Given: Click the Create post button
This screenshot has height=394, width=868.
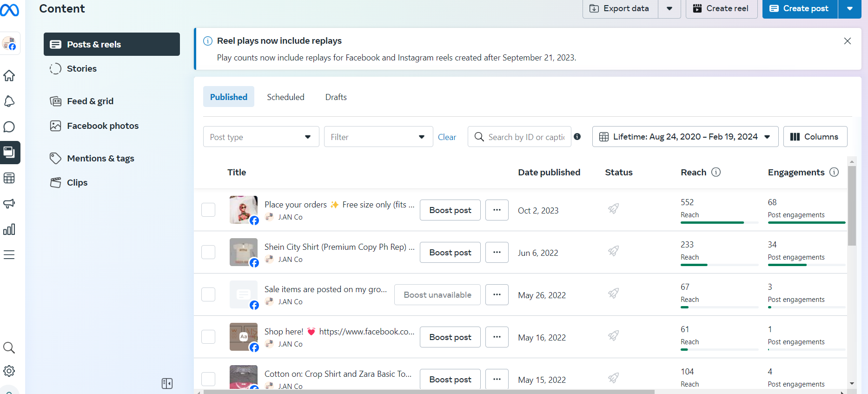Looking at the screenshot, I should coord(800,9).
